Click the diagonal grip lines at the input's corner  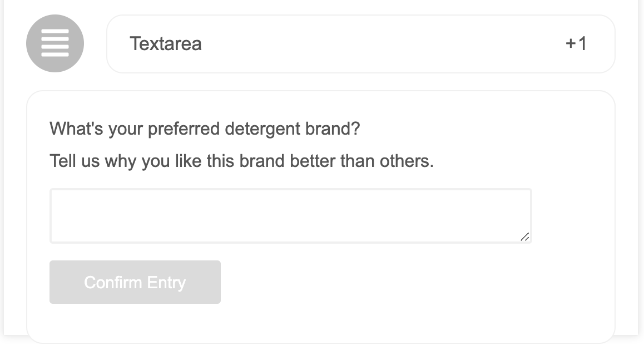[525, 238]
